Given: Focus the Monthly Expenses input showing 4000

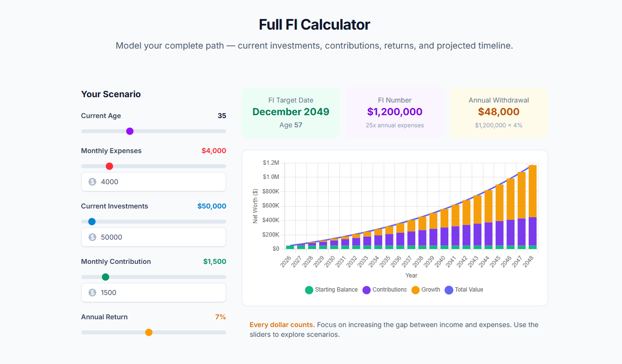Looking at the screenshot, I should pyautogui.click(x=154, y=182).
